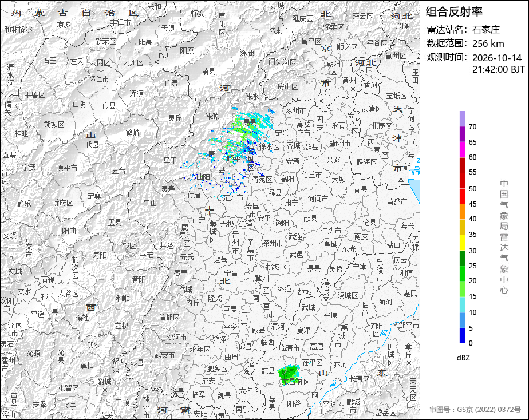
Task: Click the 20 tick label on legend
Action: click(x=473, y=281)
